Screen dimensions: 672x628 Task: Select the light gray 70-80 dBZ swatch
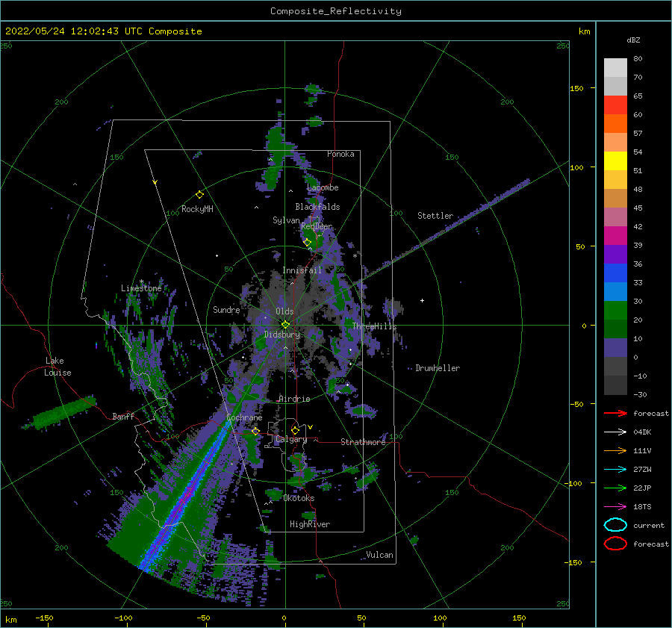615,68
